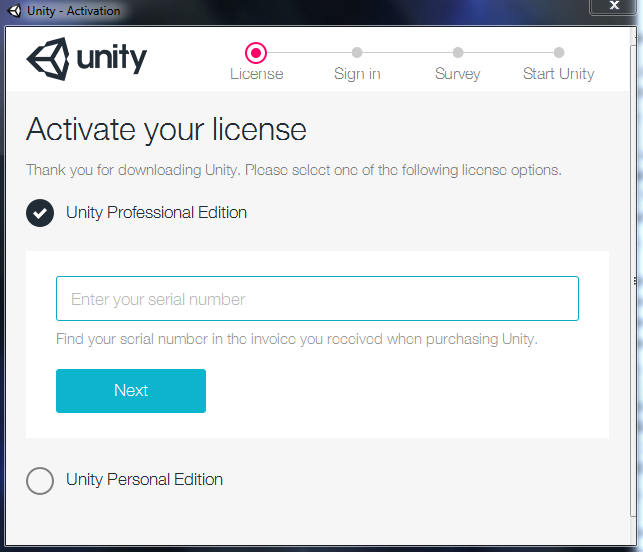
Task: Click the red License step circle
Action: (256, 52)
